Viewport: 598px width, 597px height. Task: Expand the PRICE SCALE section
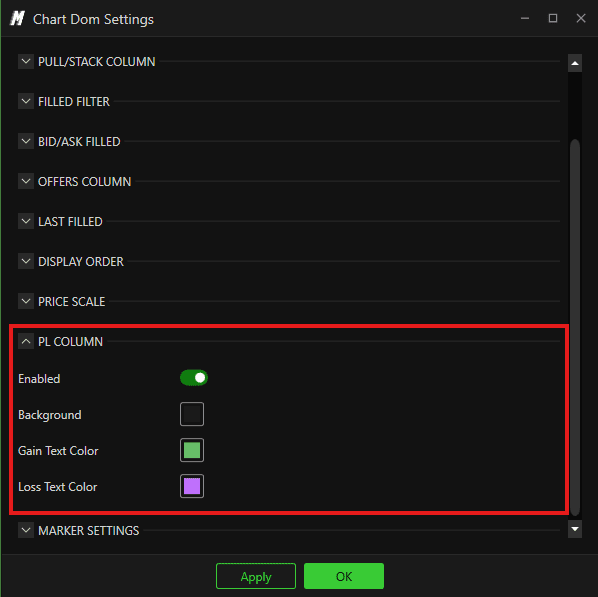26,301
